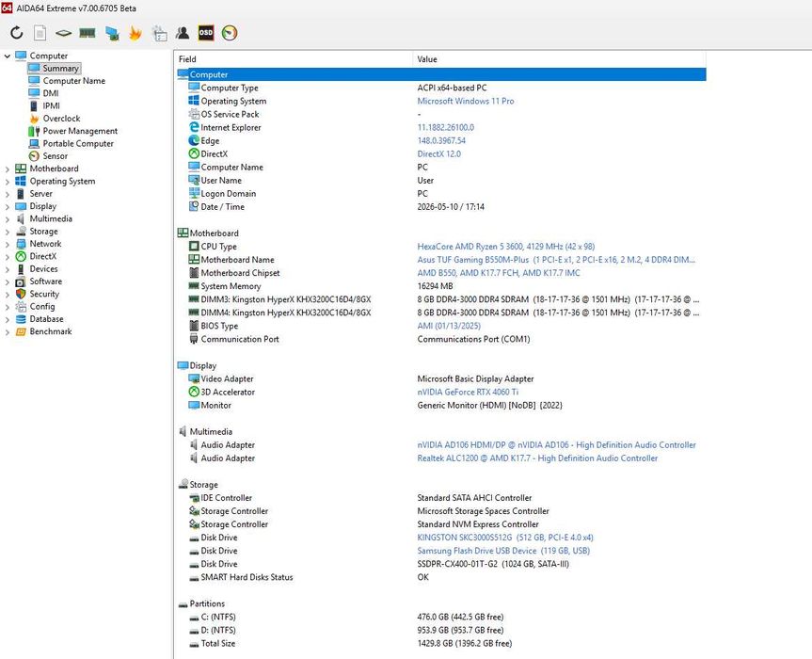Open the HexaCore AMD Ryzen 5 3600 link
The width and height of the screenshot is (812, 659).
pyautogui.click(x=506, y=246)
